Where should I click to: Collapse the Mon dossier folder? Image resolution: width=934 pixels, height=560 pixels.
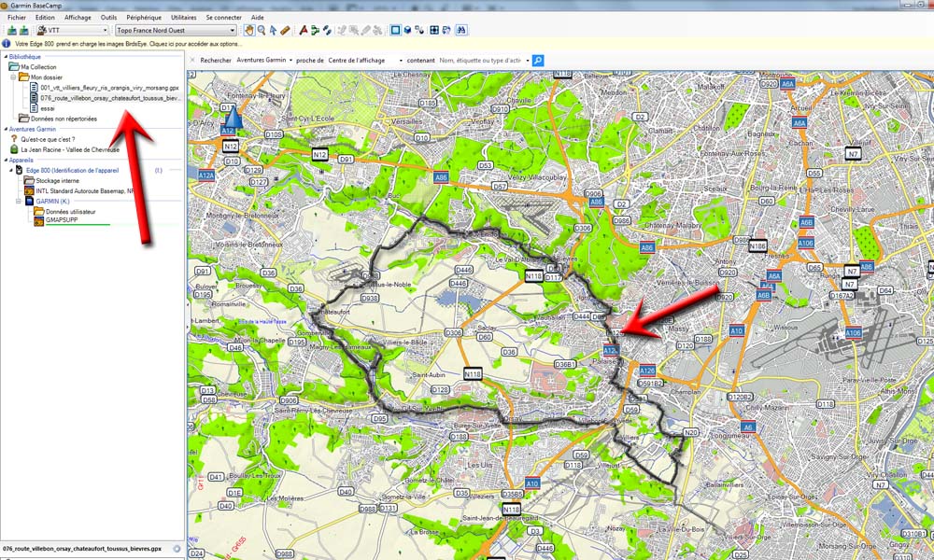[13, 77]
